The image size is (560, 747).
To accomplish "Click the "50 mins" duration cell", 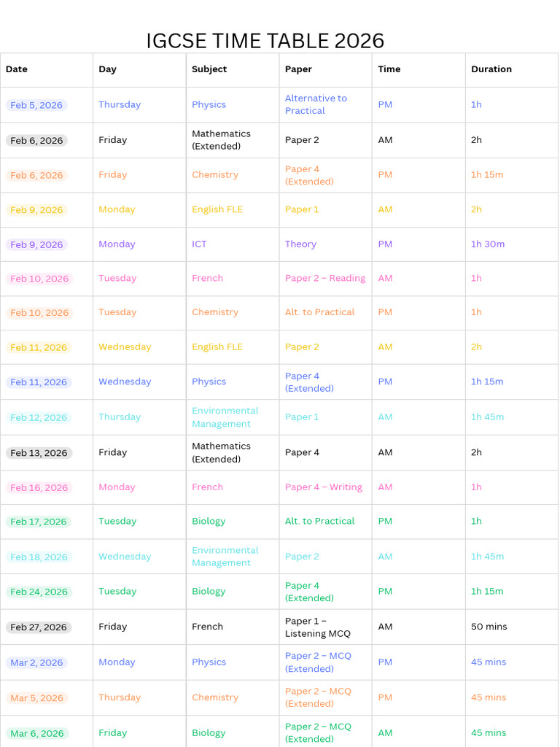I will click(x=489, y=627).
